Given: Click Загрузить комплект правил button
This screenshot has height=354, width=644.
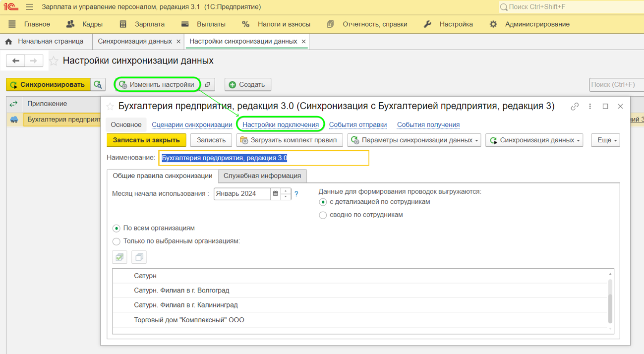Looking at the screenshot, I should (x=290, y=140).
